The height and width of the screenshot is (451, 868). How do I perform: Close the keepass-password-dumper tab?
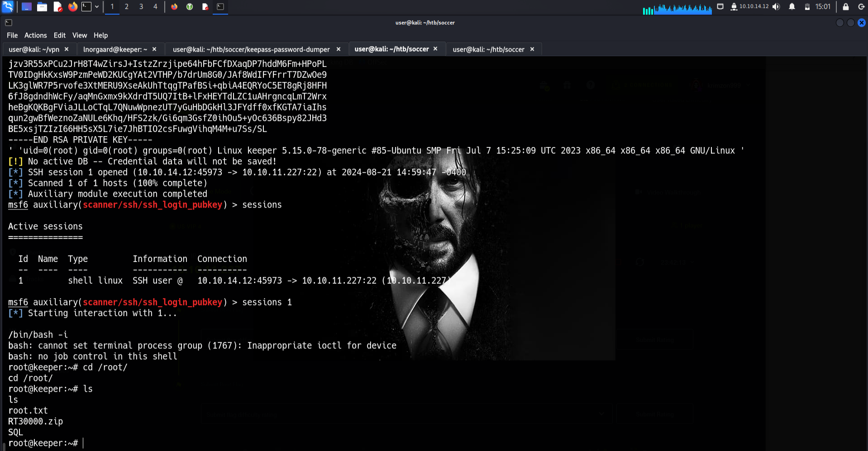point(339,49)
